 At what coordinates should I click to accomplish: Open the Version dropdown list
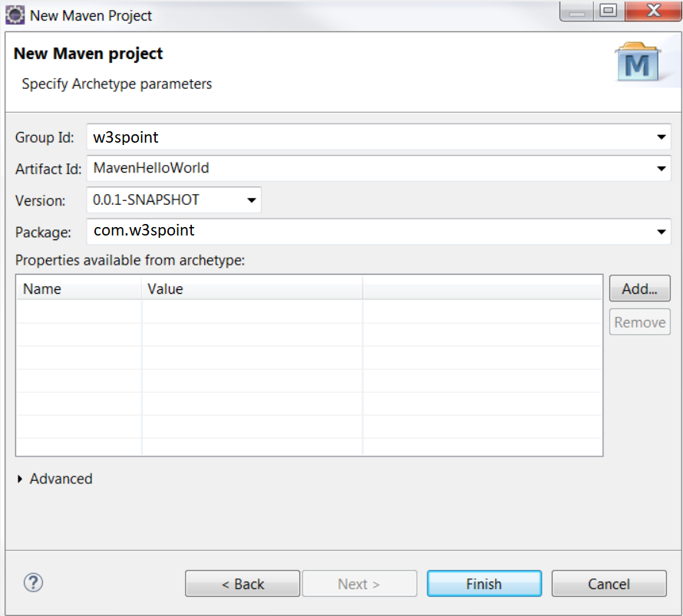coord(251,199)
